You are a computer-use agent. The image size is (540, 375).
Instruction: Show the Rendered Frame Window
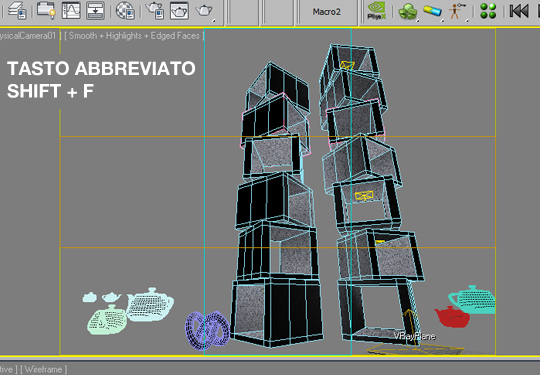pos(179,10)
